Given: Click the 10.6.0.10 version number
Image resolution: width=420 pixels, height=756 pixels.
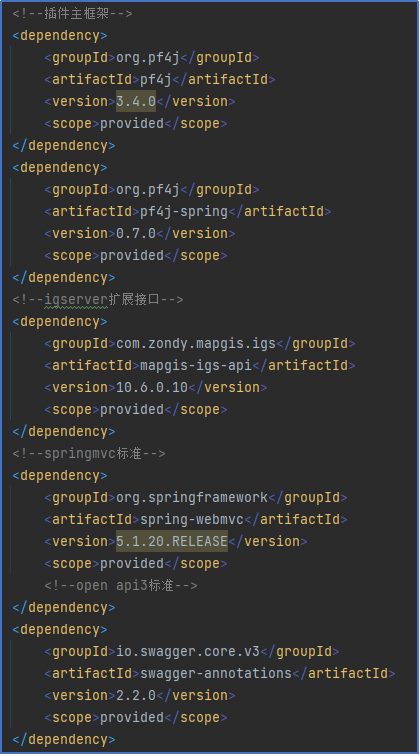Looking at the screenshot, I should click(152, 387).
